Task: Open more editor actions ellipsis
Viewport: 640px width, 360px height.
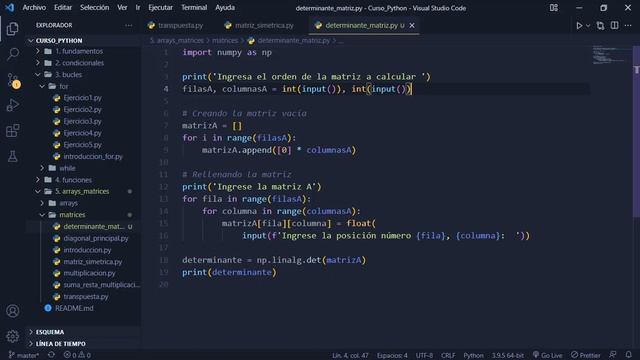Action: pyautogui.click(x=628, y=25)
